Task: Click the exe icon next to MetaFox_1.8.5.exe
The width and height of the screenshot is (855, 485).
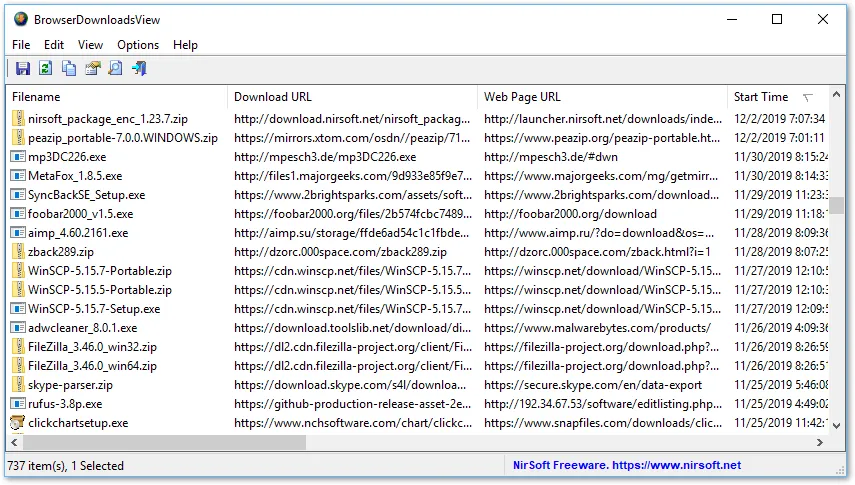Action: (x=19, y=176)
